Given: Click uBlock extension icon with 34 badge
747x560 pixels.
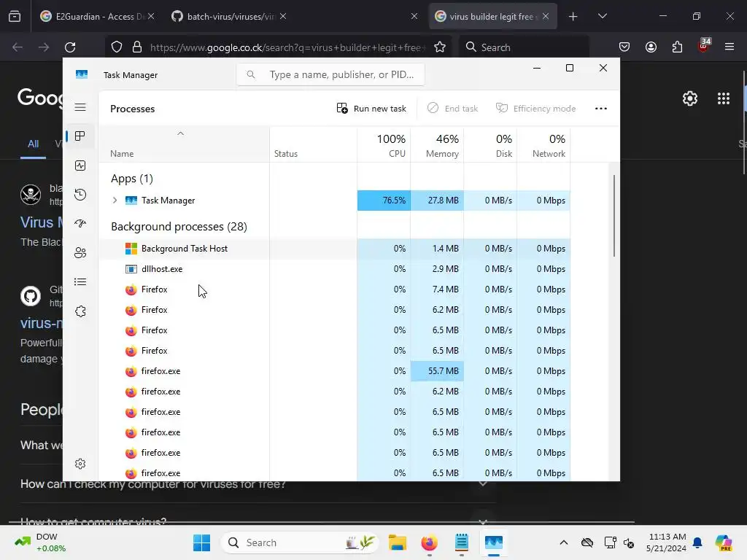Looking at the screenshot, I should pos(704,46).
